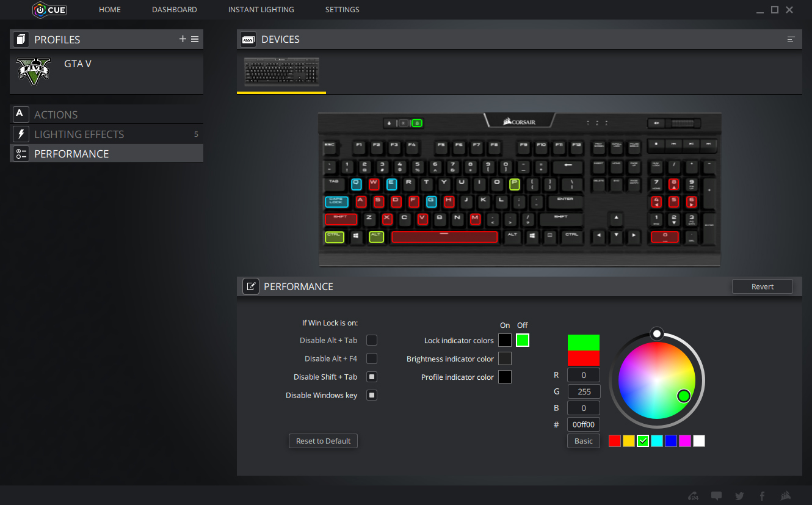
Task: Enable Disable Alt + Tab checkbox
Action: coord(371,340)
